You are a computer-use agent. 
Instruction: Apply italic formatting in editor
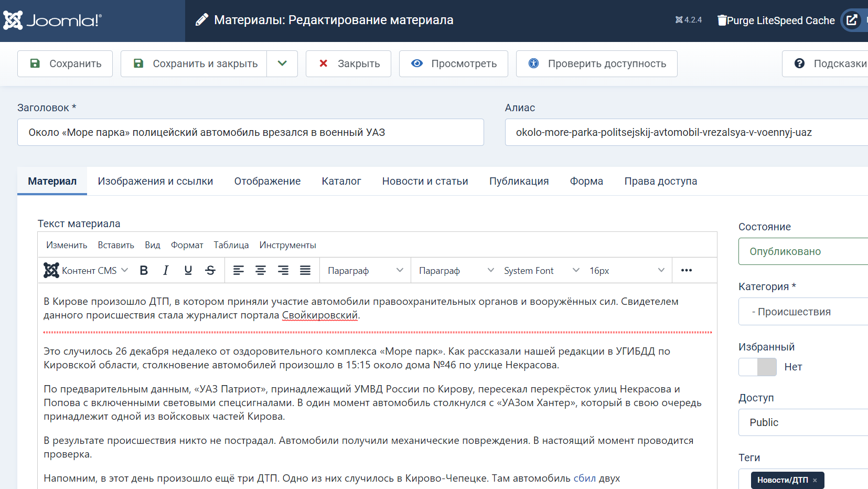(x=166, y=271)
